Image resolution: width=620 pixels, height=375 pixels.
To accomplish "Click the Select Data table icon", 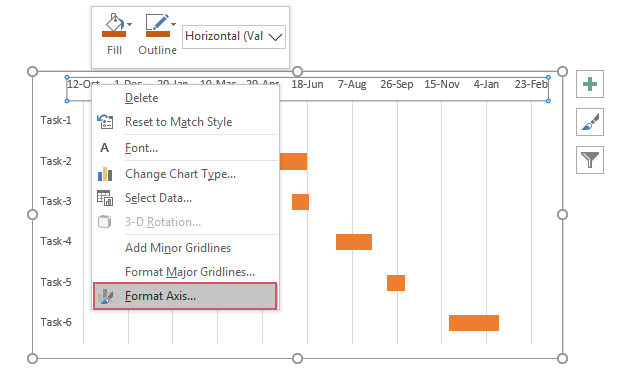I will [x=105, y=198].
